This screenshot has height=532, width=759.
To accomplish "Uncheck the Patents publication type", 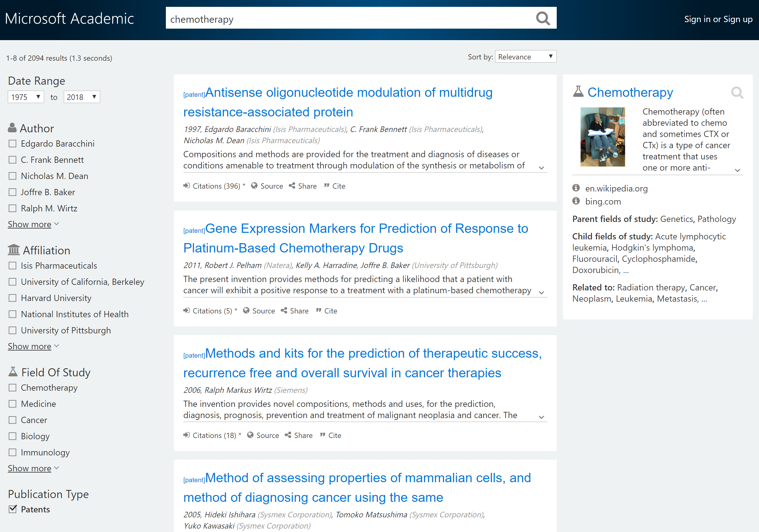I will click(12, 509).
